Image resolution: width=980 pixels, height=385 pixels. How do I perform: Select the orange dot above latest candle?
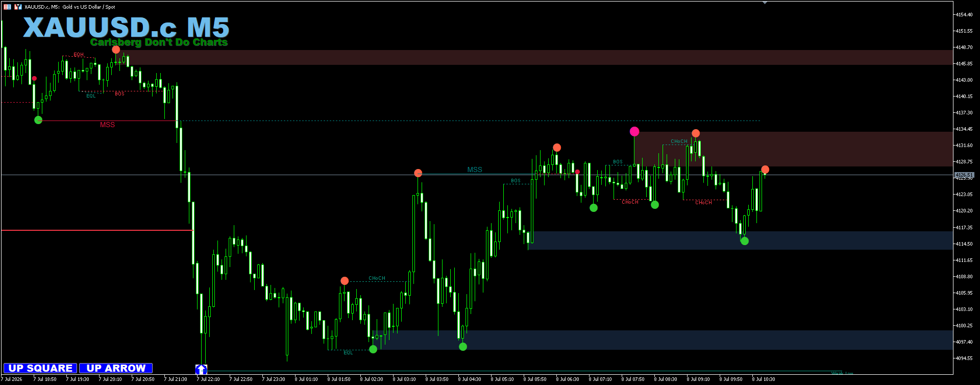pos(765,170)
